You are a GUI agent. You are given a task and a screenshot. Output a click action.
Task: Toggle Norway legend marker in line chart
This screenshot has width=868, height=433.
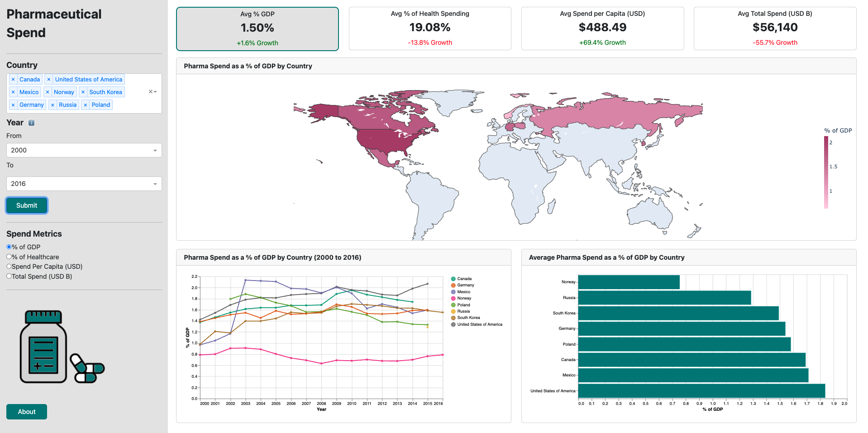[x=453, y=298]
